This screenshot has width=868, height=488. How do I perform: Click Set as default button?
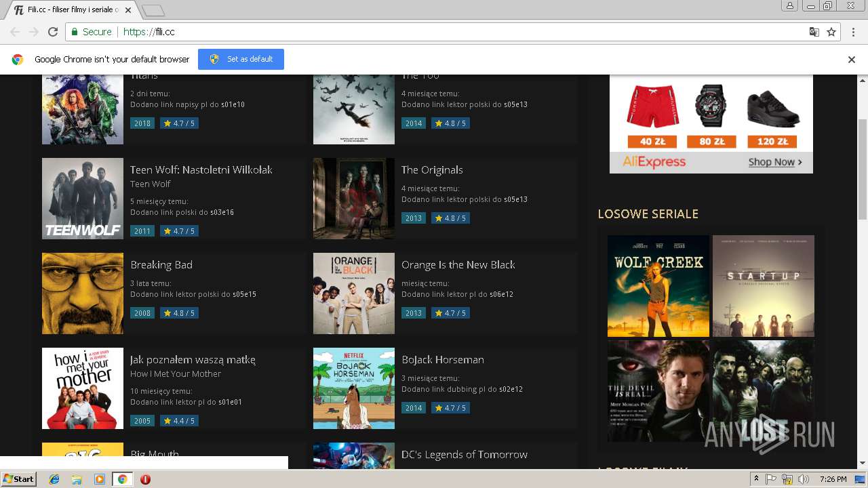tap(241, 59)
